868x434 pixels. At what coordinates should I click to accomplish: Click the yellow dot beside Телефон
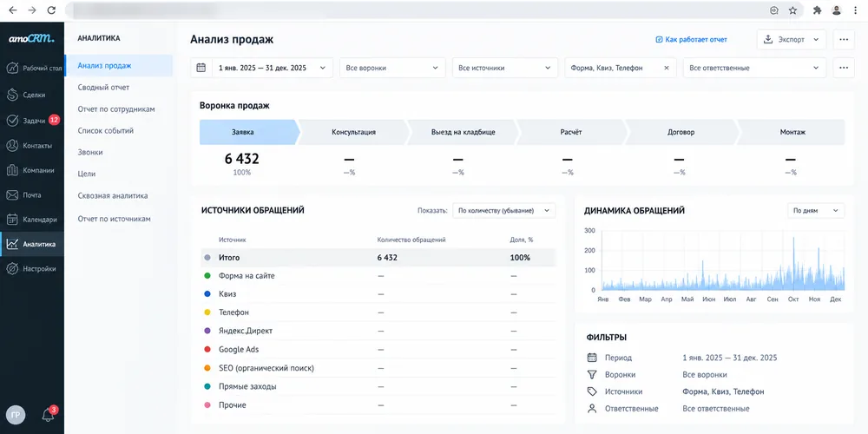[207, 312]
